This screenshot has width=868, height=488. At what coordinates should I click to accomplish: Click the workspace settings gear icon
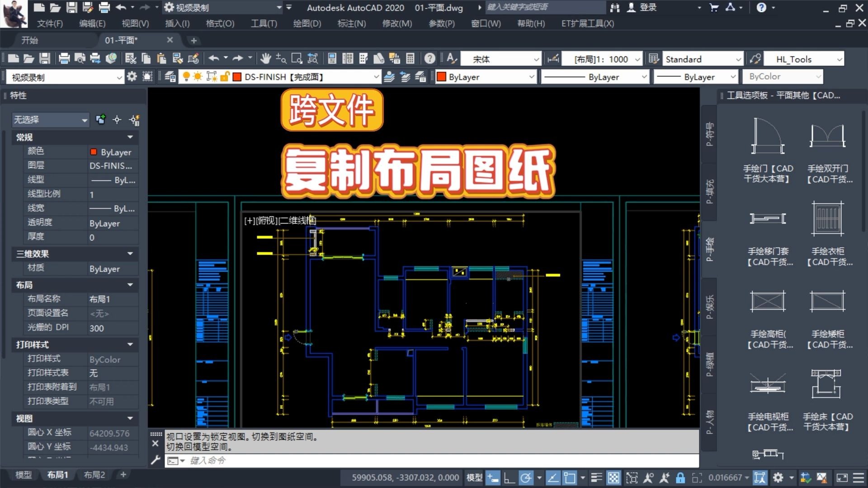tap(132, 76)
